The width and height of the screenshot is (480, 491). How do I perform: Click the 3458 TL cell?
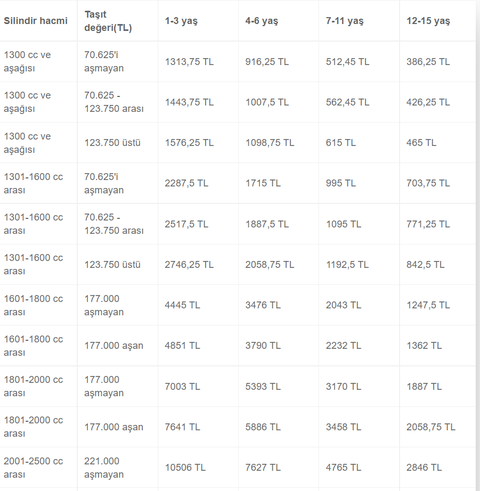click(343, 427)
